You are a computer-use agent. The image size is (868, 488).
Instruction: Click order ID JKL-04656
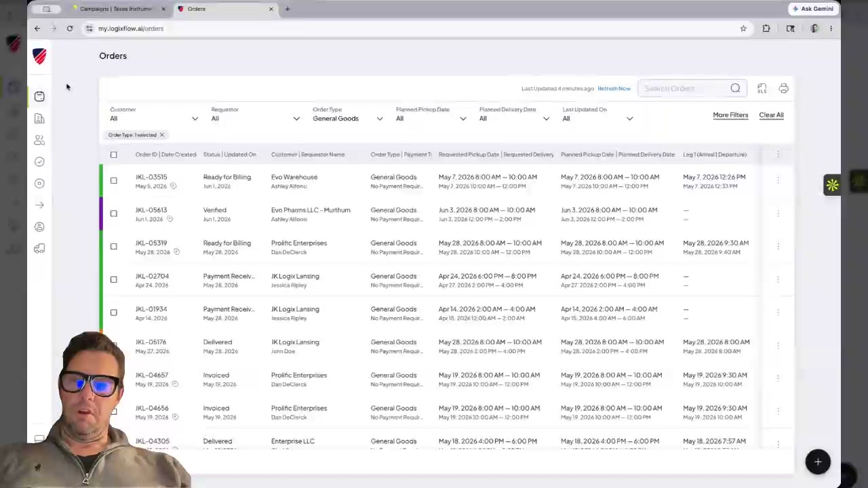coord(152,408)
